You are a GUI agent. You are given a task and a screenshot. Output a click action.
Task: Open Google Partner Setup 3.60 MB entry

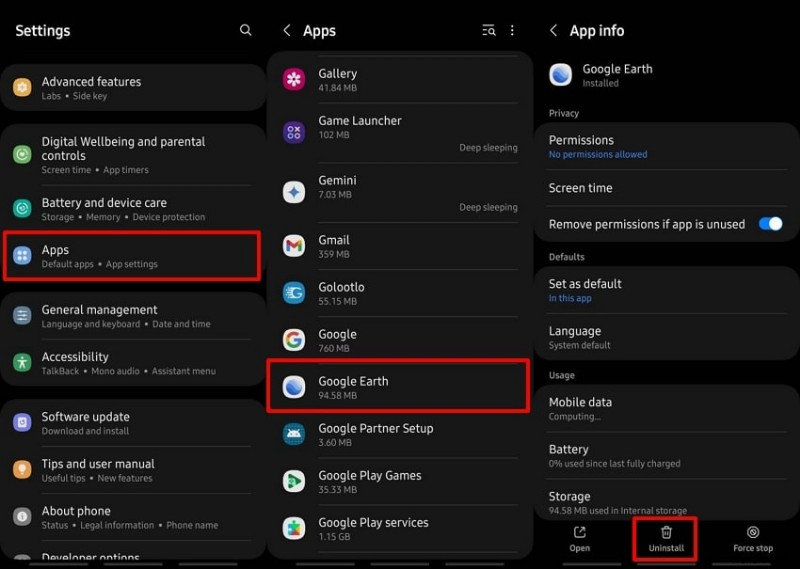400,434
